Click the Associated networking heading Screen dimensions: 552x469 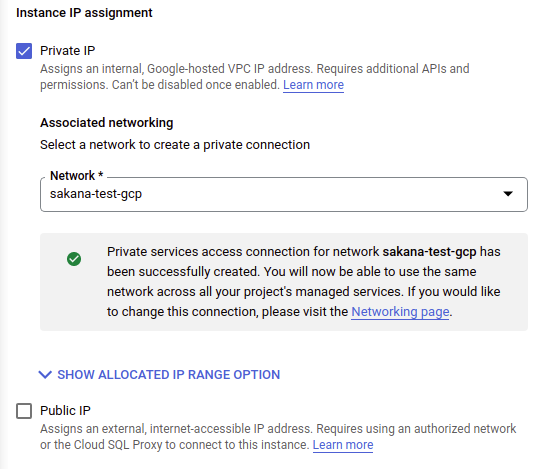click(x=107, y=123)
